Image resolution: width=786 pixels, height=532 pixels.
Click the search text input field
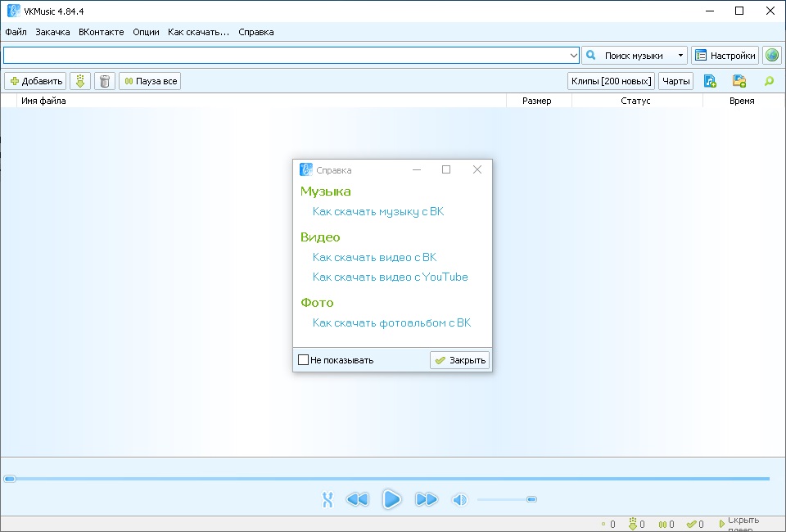[x=287, y=56]
